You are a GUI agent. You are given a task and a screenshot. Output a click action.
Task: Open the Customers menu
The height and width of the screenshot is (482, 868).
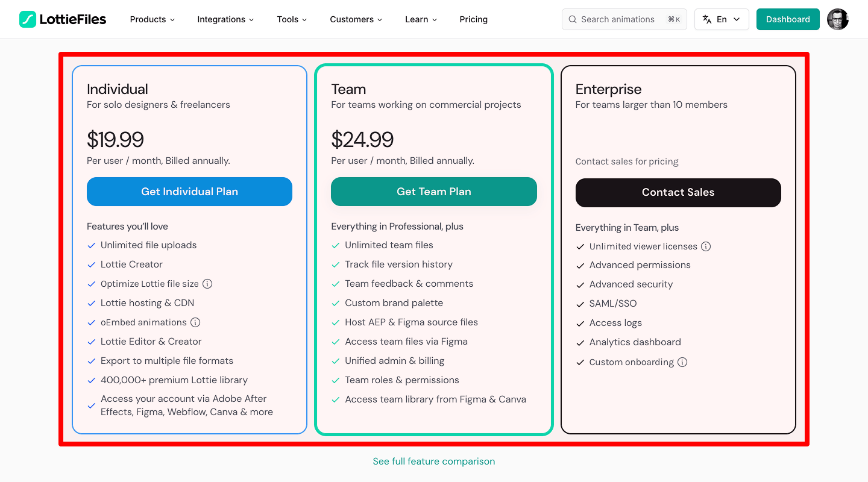pos(356,19)
